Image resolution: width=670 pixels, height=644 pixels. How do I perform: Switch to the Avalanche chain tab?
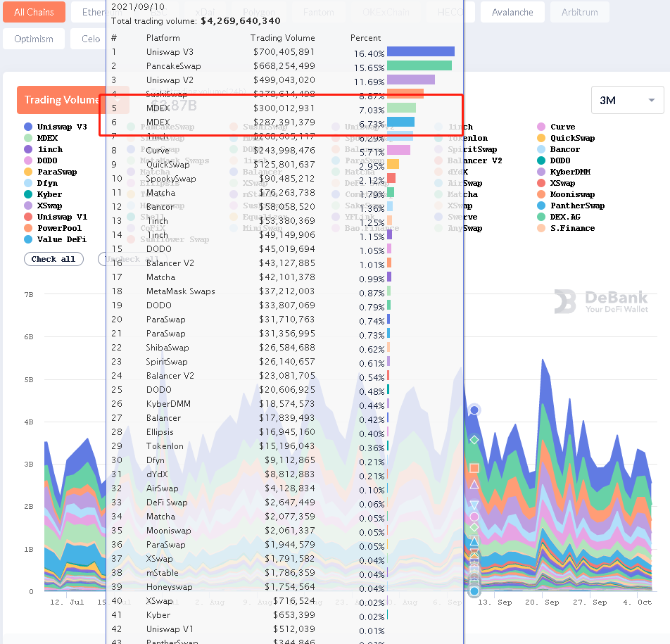click(x=512, y=12)
